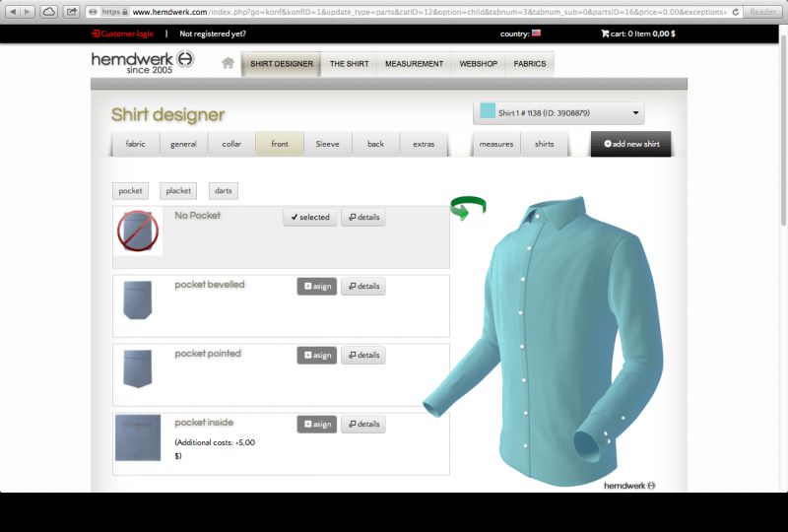Switch to front tab
Screen dimensions: 788x532
(x=280, y=144)
